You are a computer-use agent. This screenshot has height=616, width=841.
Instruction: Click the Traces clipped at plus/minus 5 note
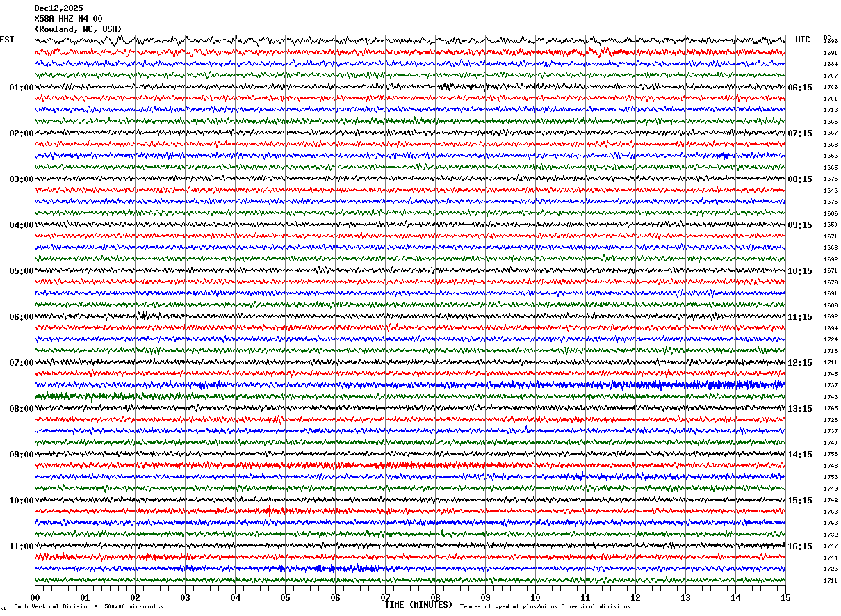(545, 606)
